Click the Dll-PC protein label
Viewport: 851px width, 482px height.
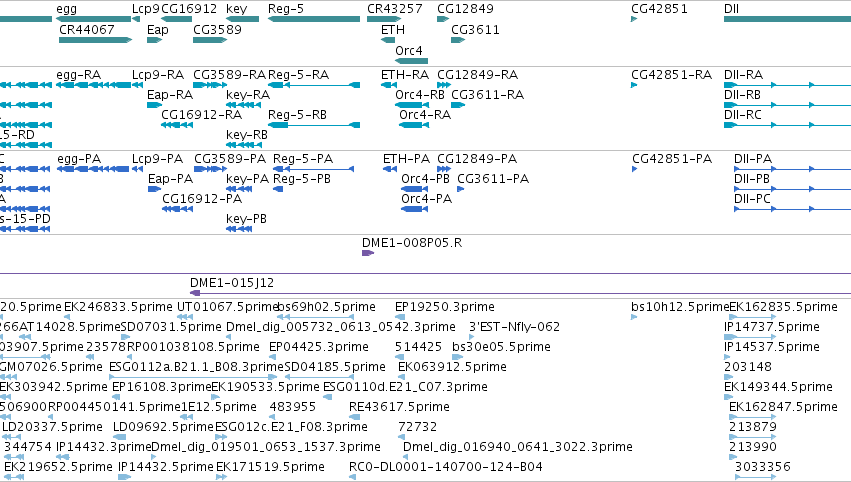(x=752, y=199)
